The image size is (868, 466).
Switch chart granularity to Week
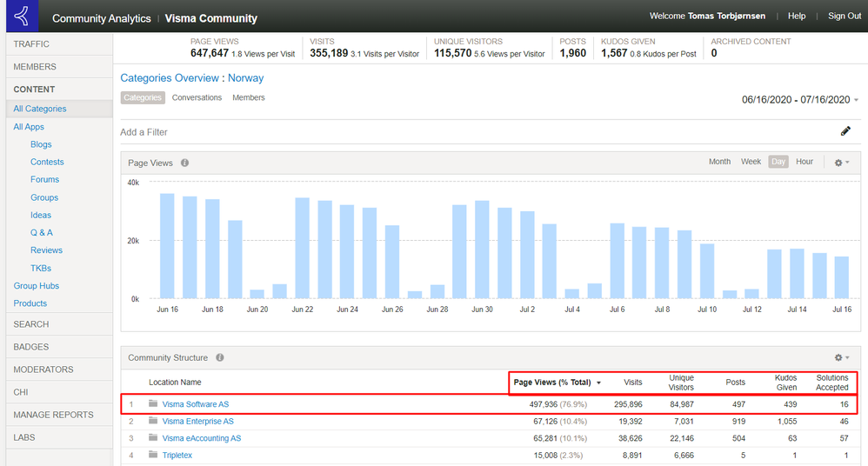pos(751,162)
